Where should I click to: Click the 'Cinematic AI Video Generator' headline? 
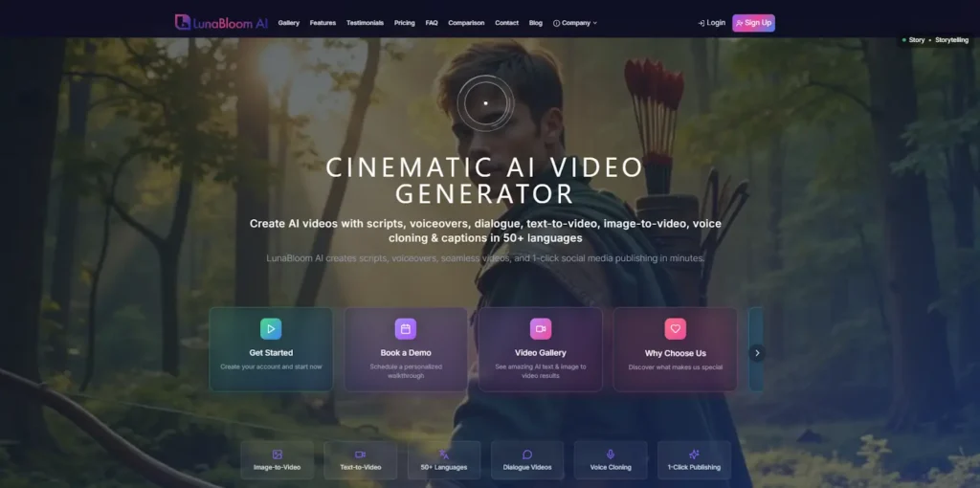click(485, 181)
